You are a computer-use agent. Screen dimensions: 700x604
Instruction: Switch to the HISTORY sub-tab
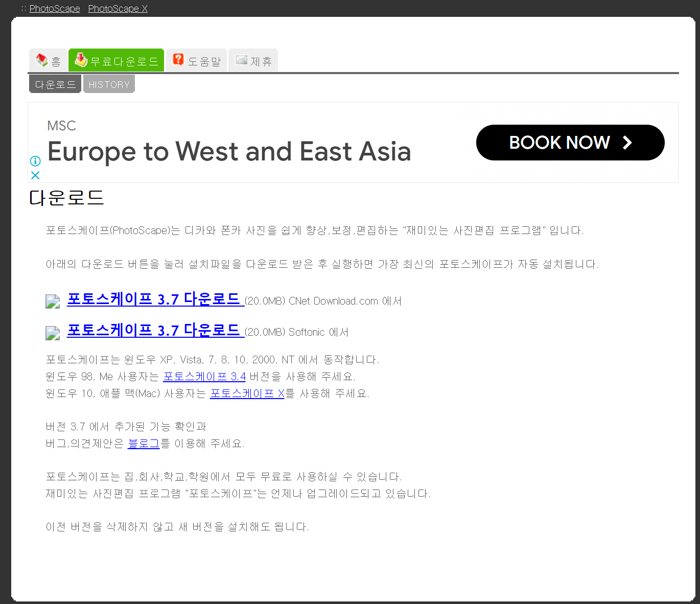tap(109, 84)
